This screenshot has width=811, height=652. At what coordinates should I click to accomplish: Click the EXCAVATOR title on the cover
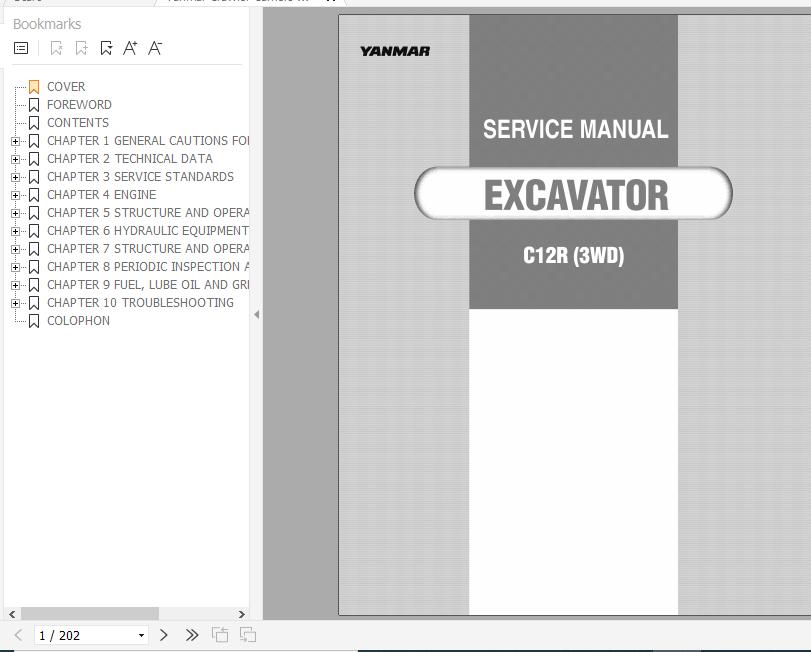pos(576,195)
